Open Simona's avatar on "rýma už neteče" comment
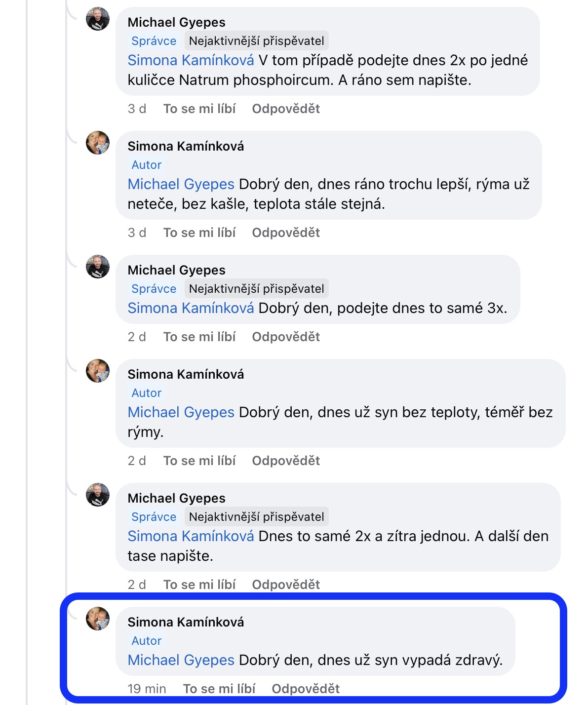588x705 pixels. coord(98,143)
